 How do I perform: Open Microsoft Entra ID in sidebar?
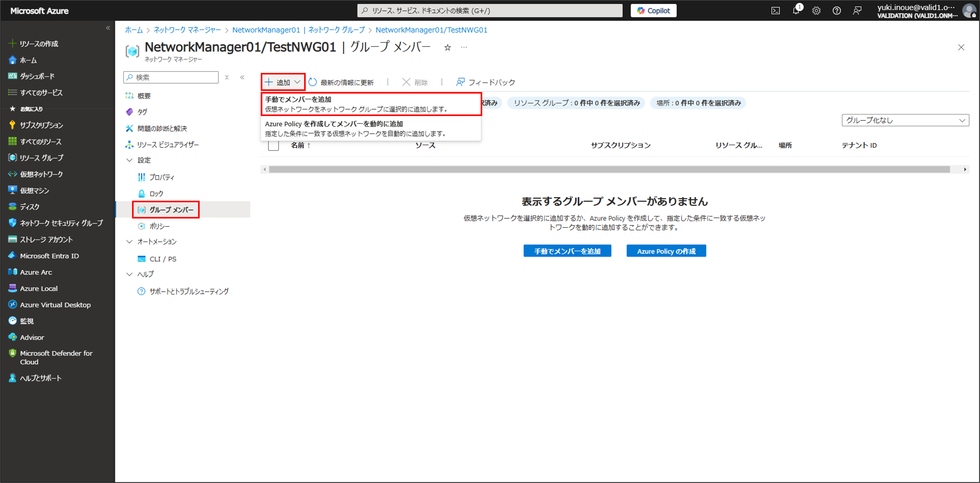pyautogui.click(x=43, y=256)
